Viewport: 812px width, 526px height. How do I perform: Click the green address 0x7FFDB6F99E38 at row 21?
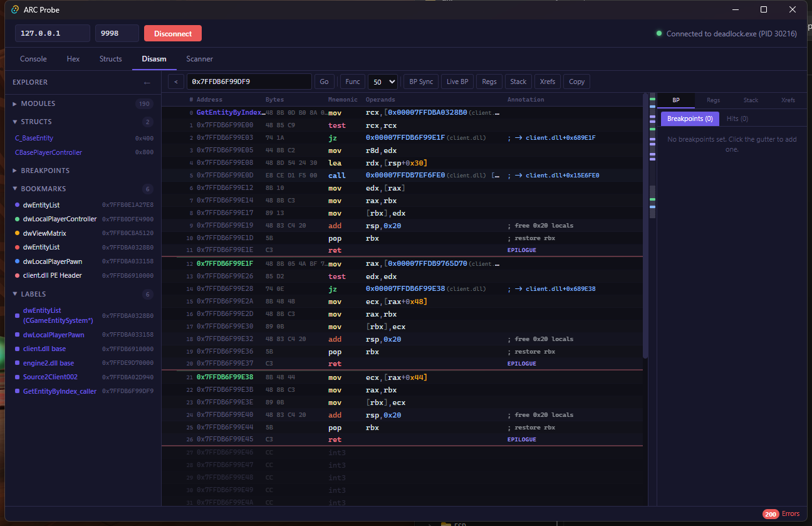(224, 377)
